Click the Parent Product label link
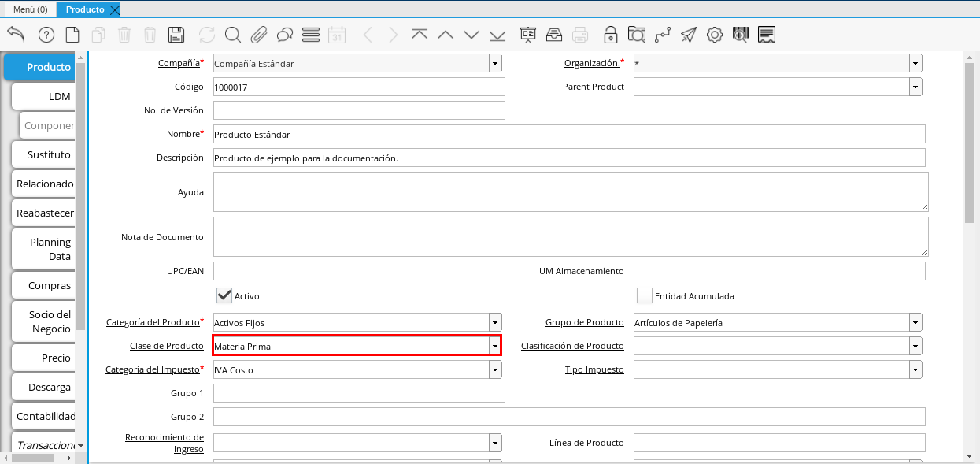Image resolution: width=980 pixels, height=464 pixels. (x=593, y=87)
